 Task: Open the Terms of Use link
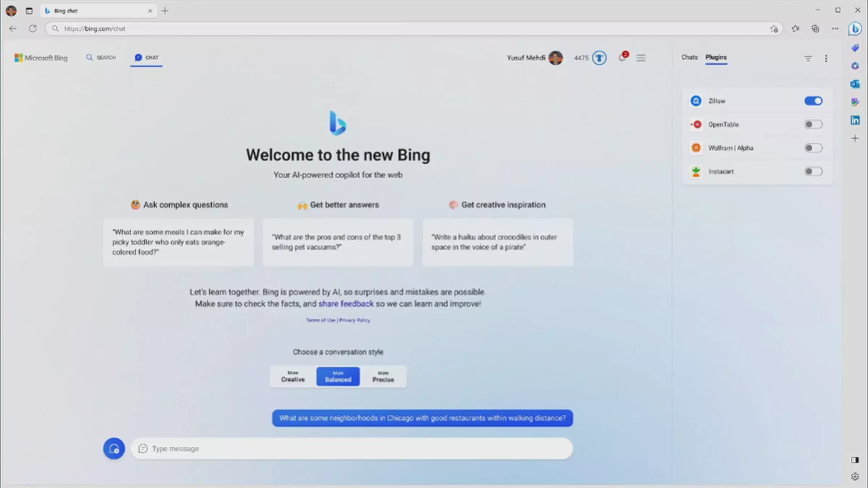[321, 320]
